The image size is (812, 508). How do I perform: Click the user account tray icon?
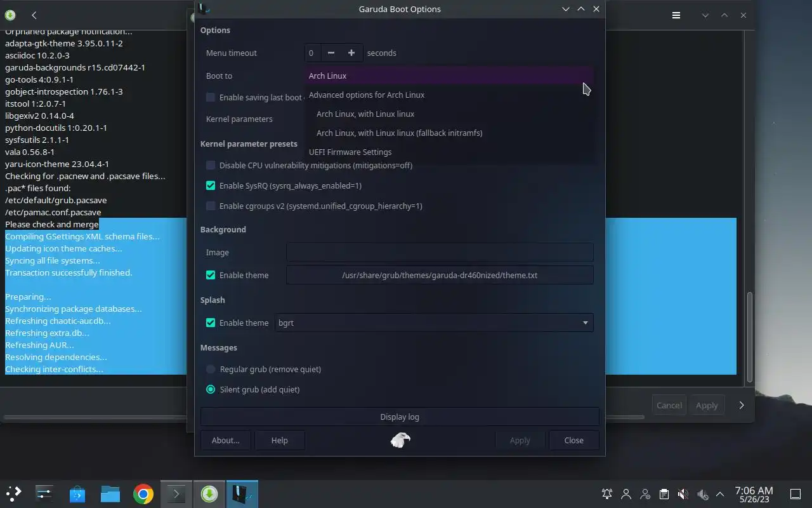626,494
